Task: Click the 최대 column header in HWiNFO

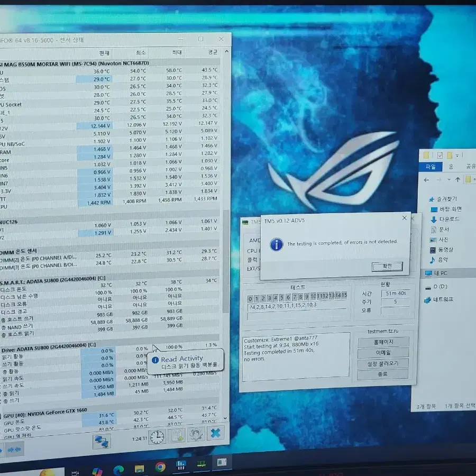Action: (x=177, y=52)
